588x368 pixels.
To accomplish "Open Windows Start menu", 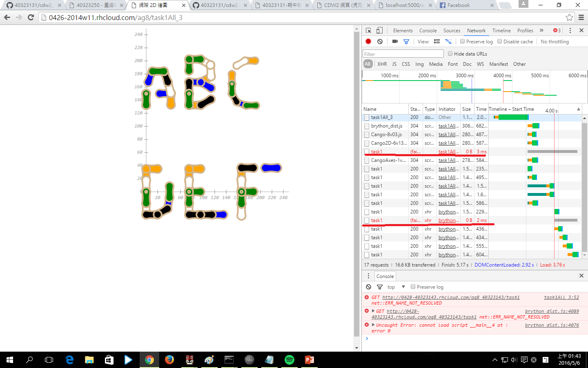I will coord(10,360).
